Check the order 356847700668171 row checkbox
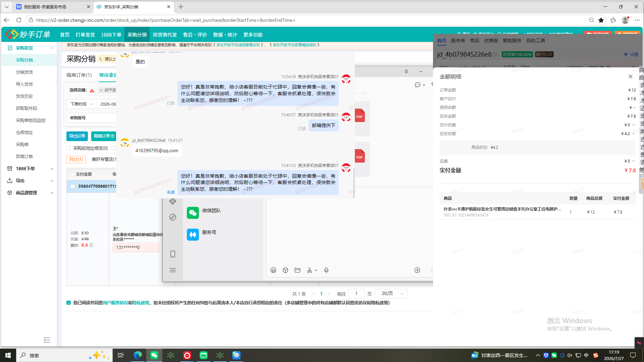Image resolution: width=644 pixels, height=362 pixels. 72,186
